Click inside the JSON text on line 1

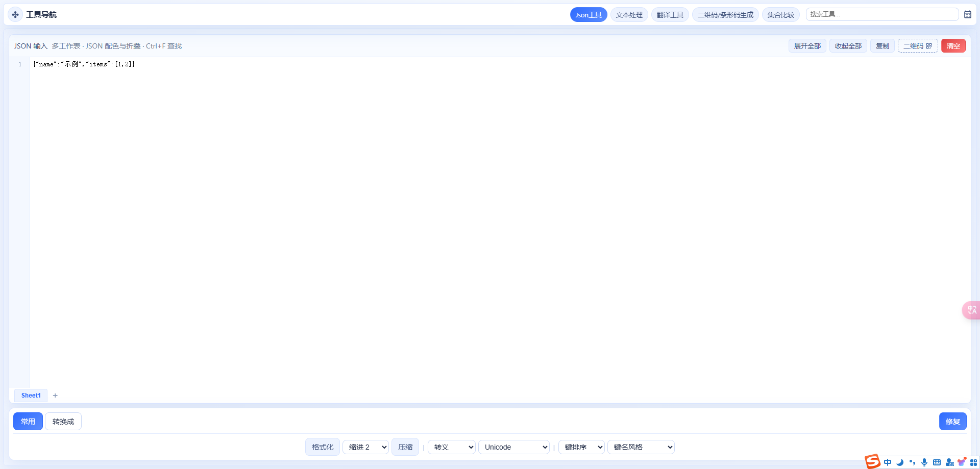84,64
